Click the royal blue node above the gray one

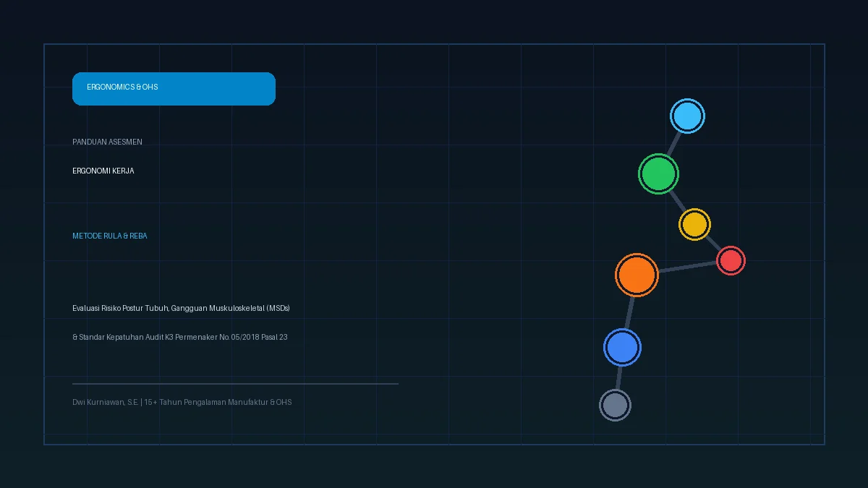pyautogui.click(x=622, y=347)
